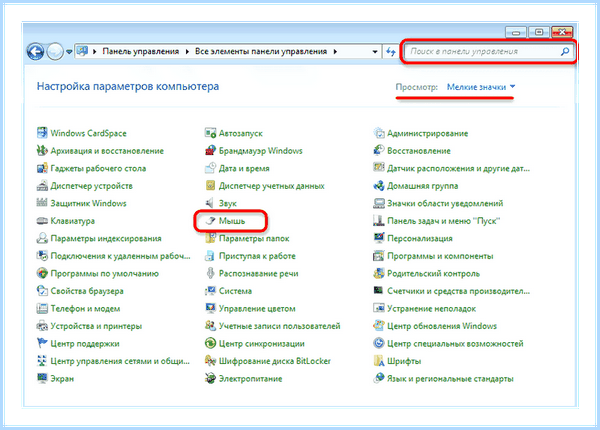
Task: Click the Центр поддержки flag icon
Action: coord(42,343)
